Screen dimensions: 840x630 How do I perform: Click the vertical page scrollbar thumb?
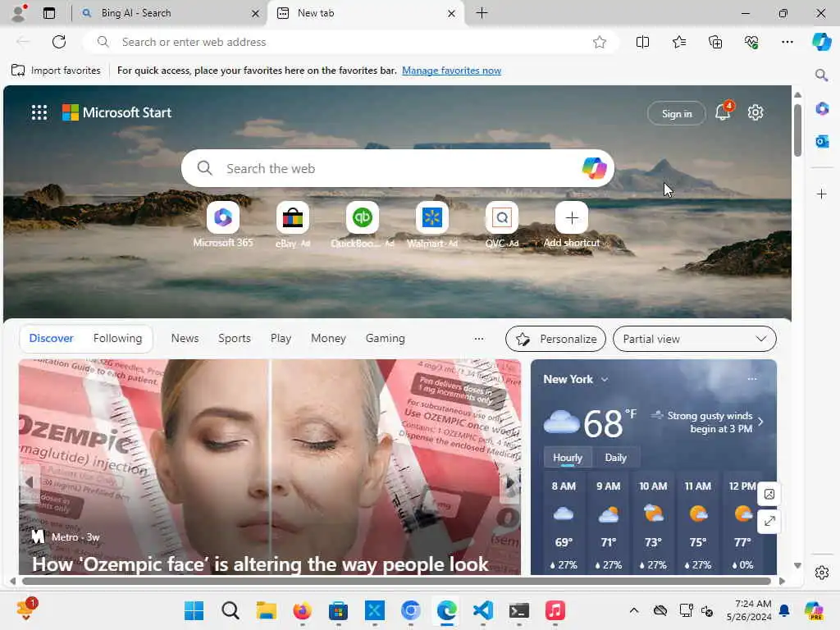pyautogui.click(x=797, y=130)
